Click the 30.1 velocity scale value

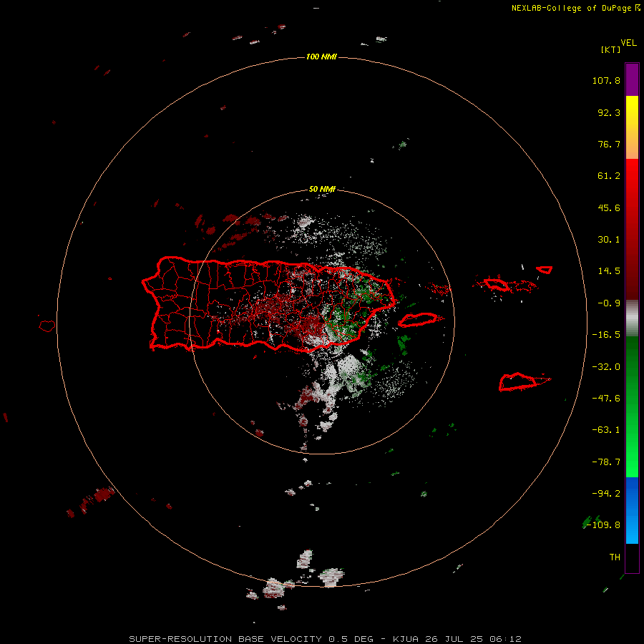(609, 240)
